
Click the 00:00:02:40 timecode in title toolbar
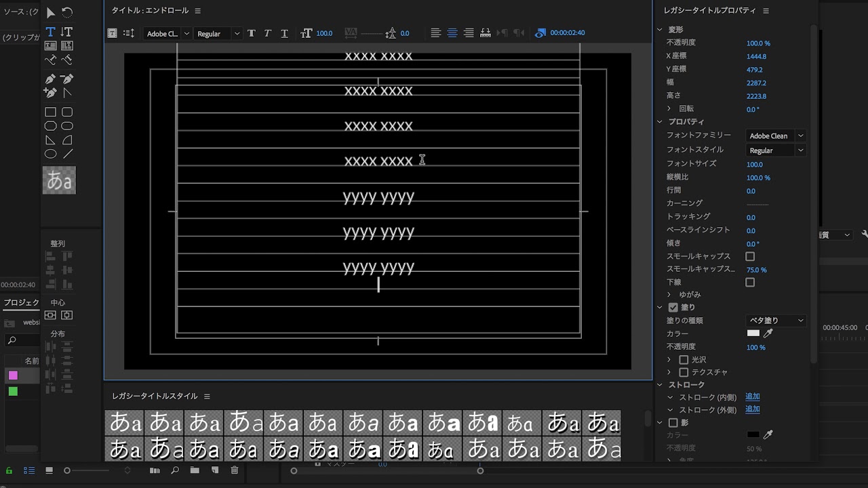tap(567, 33)
